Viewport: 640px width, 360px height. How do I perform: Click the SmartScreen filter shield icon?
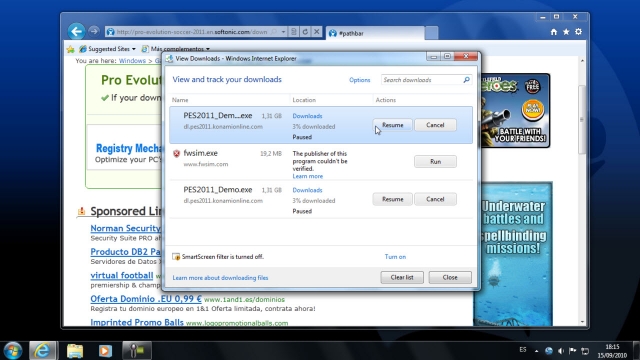176,257
